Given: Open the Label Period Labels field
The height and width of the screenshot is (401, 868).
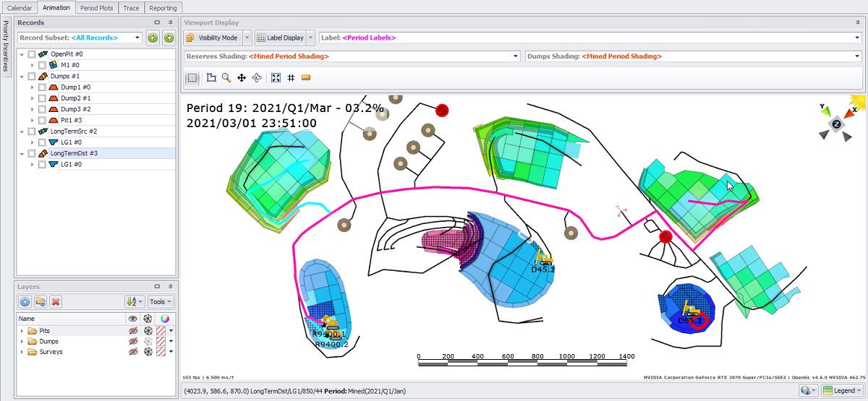Looking at the screenshot, I should point(590,38).
